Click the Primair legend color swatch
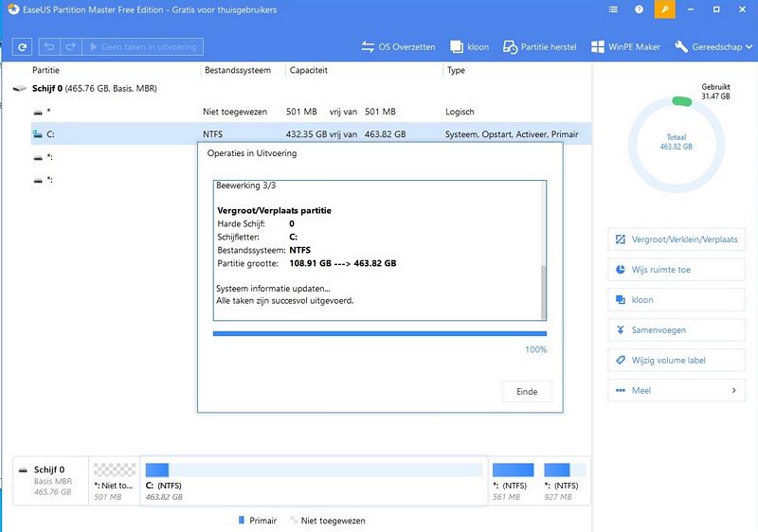758x532 pixels. click(x=242, y=520)
